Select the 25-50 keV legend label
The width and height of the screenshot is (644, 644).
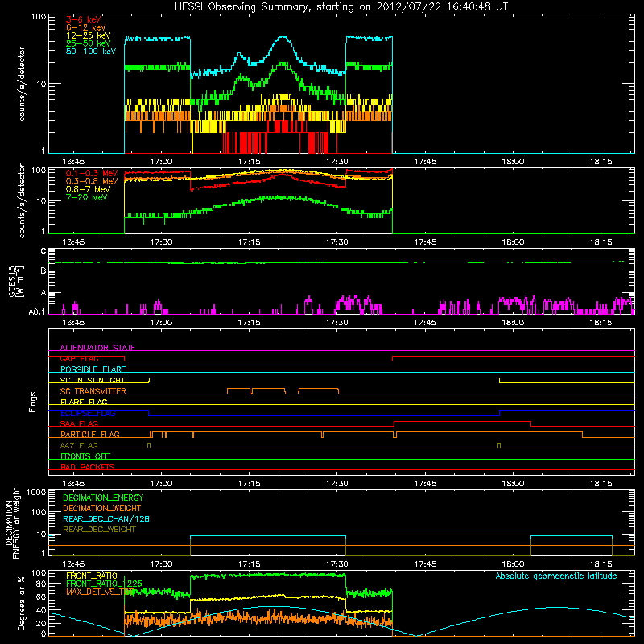click(x=89, y=43)
